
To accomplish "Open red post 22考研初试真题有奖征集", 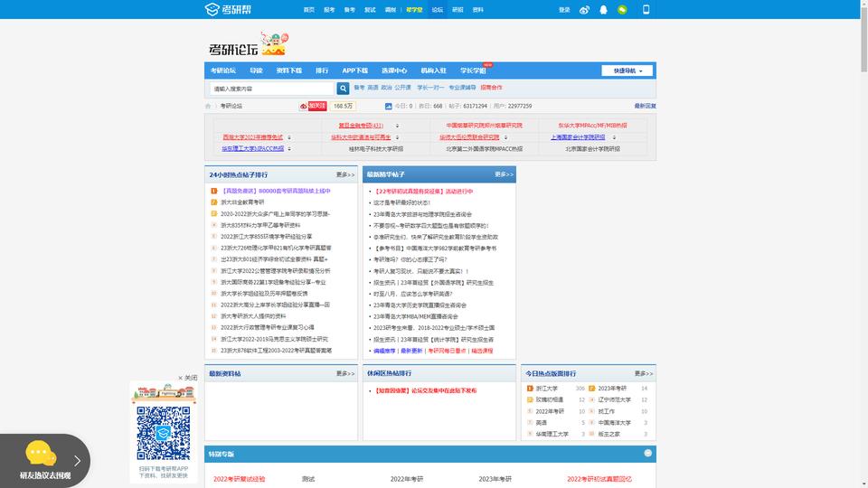I will (x=423, y=192).
